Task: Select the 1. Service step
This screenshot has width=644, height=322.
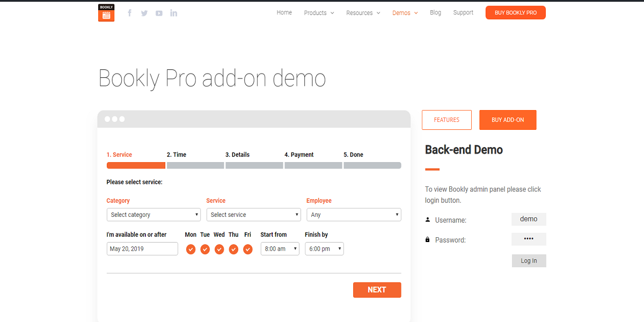Action: click(x=119, y=155)
